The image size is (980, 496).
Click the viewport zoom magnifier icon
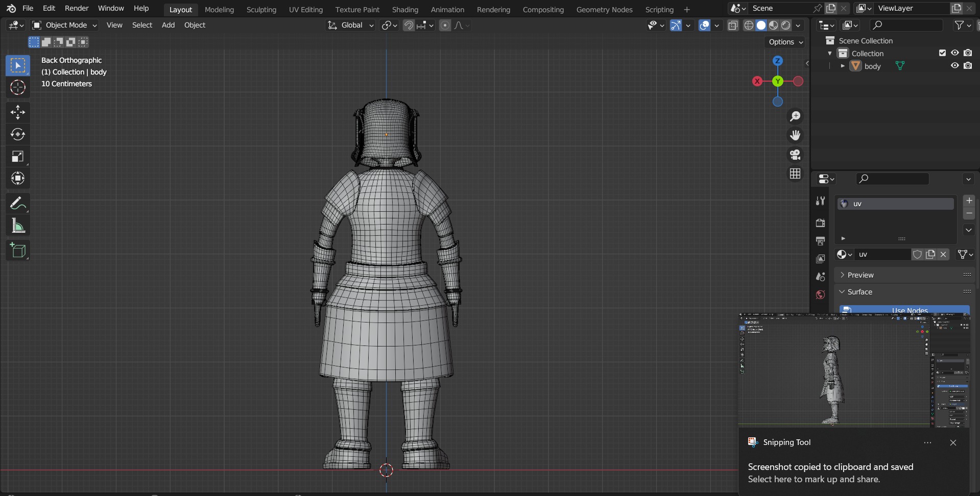tap(795, 116)
